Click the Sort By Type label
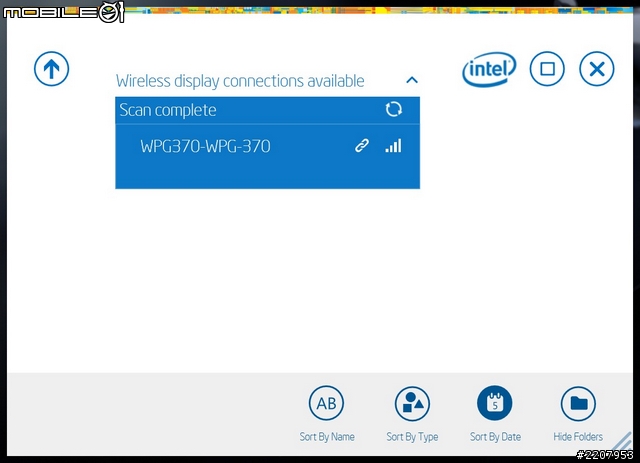Image resolution: width=640 pixels, height=463 pixels. tap(412, 437)
